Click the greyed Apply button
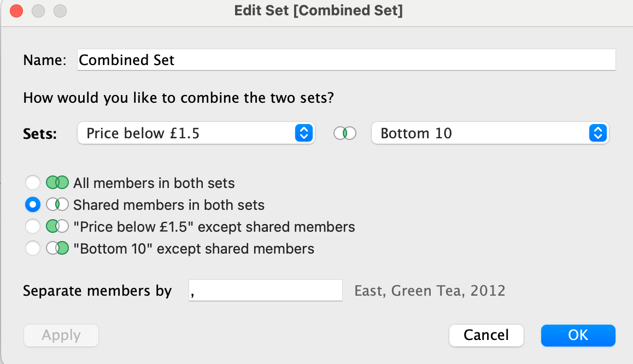Screen dimensions: 633x364 point(61,336)
